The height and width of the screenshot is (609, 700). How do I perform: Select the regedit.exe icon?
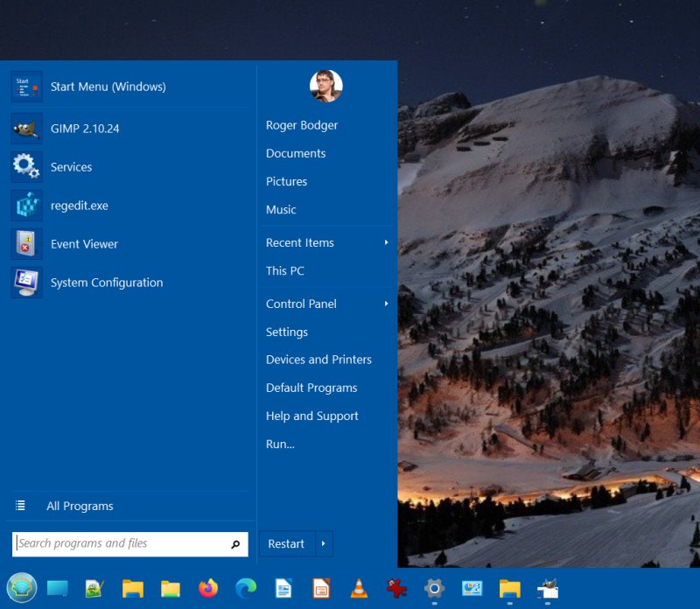click(26, 206)
